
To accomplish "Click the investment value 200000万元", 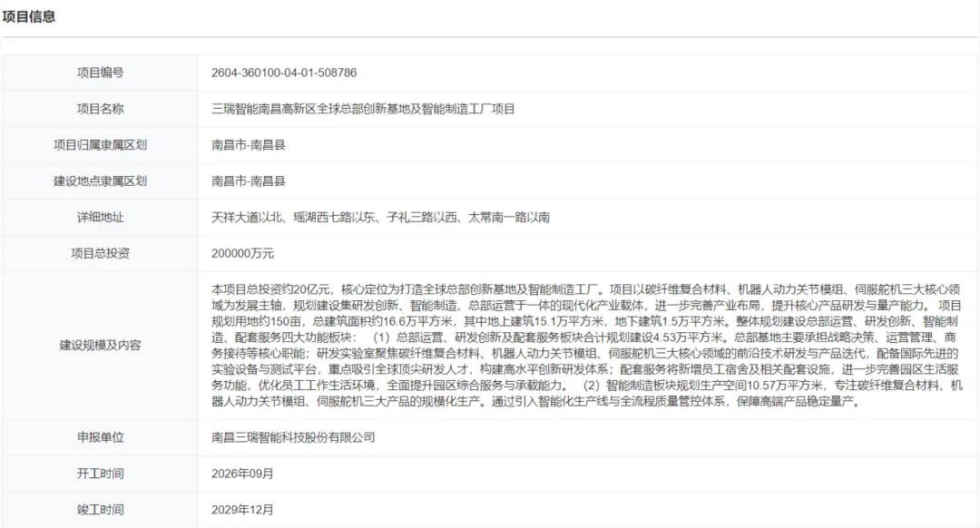I will pos(242,254).
